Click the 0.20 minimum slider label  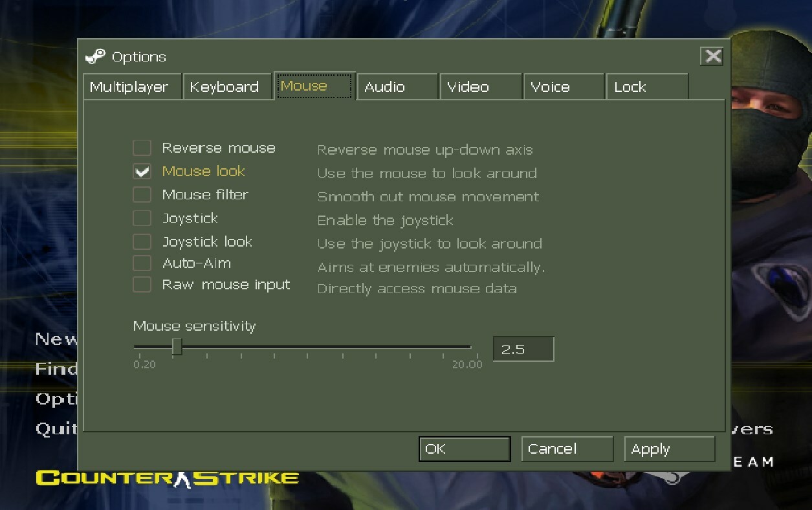[144, 364]
